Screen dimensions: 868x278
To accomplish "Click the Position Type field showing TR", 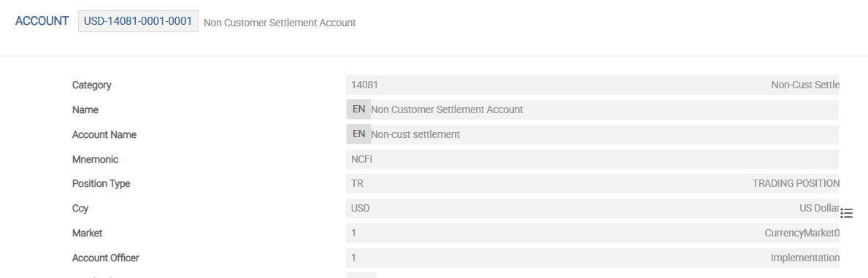I will tap(592, 183).
